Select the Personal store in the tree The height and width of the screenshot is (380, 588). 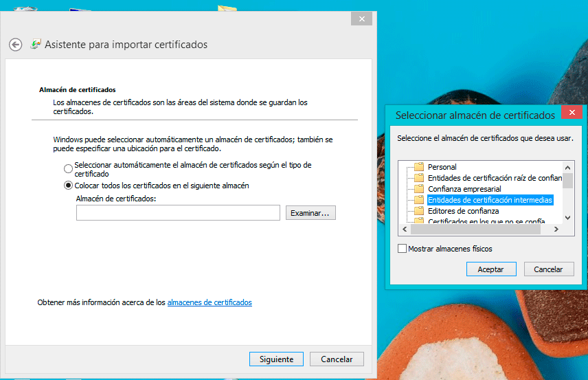[x=442, y=167]
